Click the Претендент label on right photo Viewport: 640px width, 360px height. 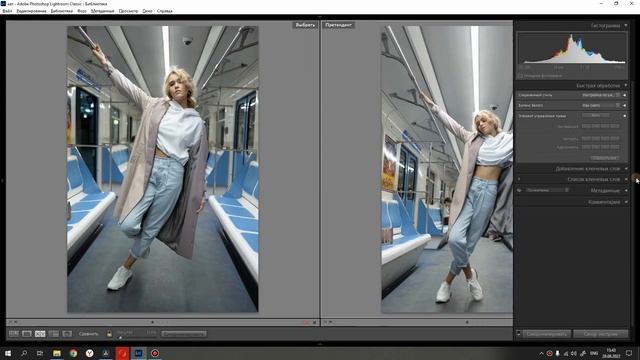(338, 25)
